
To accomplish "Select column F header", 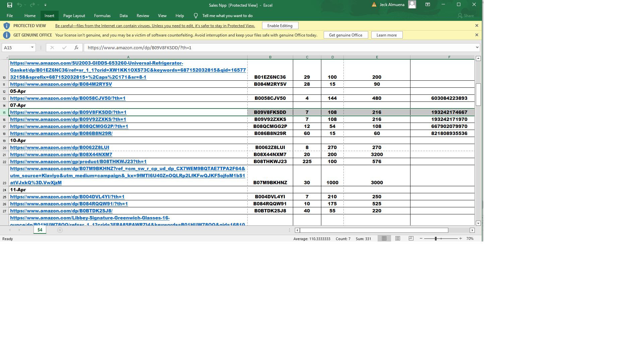I will pyautogui.click(x=449, y=57).
